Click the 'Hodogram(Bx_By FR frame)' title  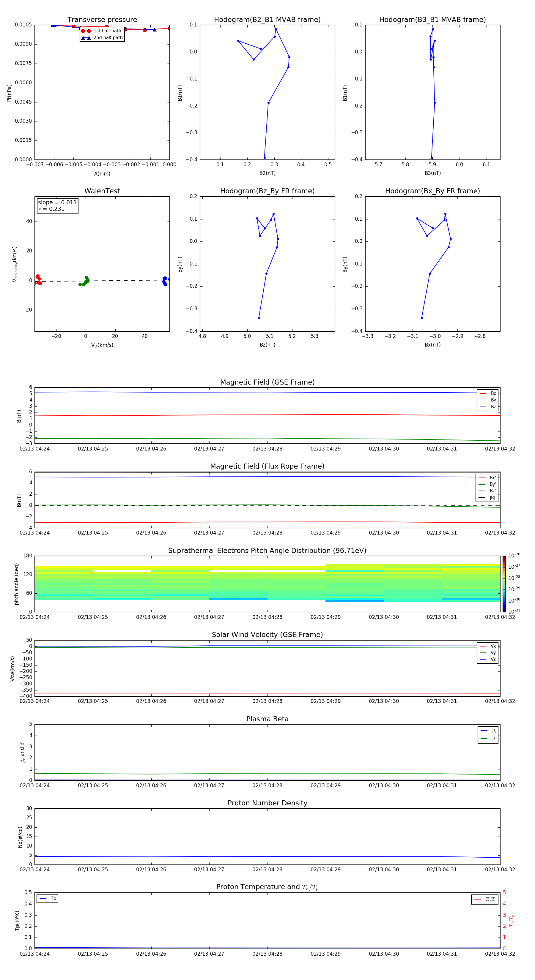pos(432,191)
